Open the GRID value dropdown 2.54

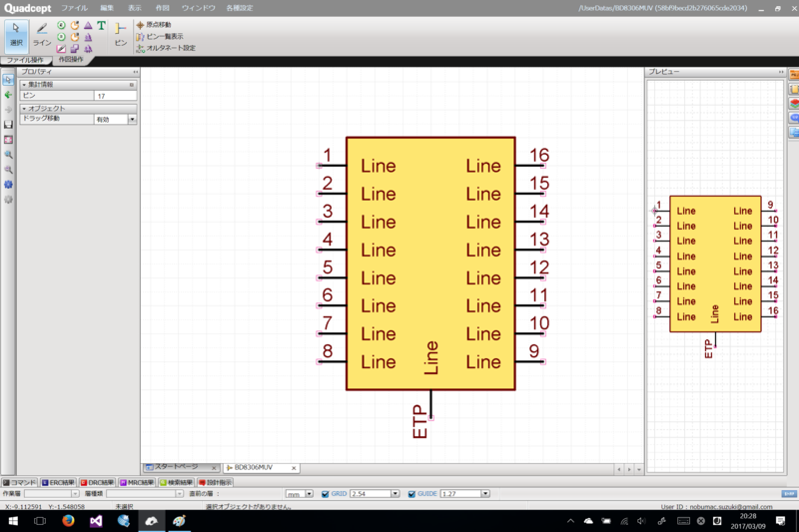click(x=395, y=494)
